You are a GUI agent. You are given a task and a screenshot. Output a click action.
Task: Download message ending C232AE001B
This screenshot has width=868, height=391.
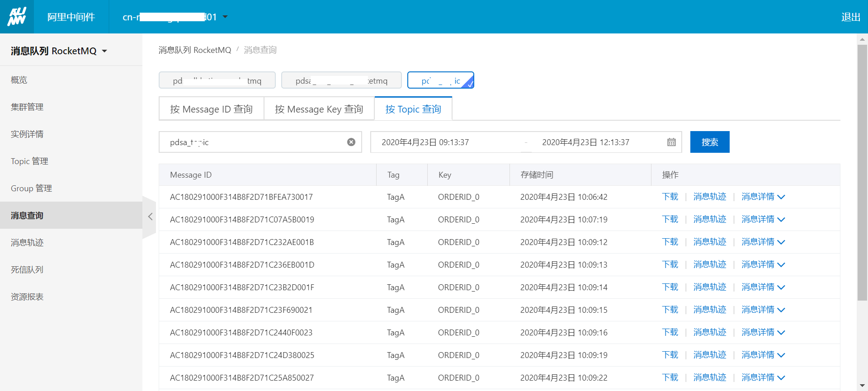670,242
